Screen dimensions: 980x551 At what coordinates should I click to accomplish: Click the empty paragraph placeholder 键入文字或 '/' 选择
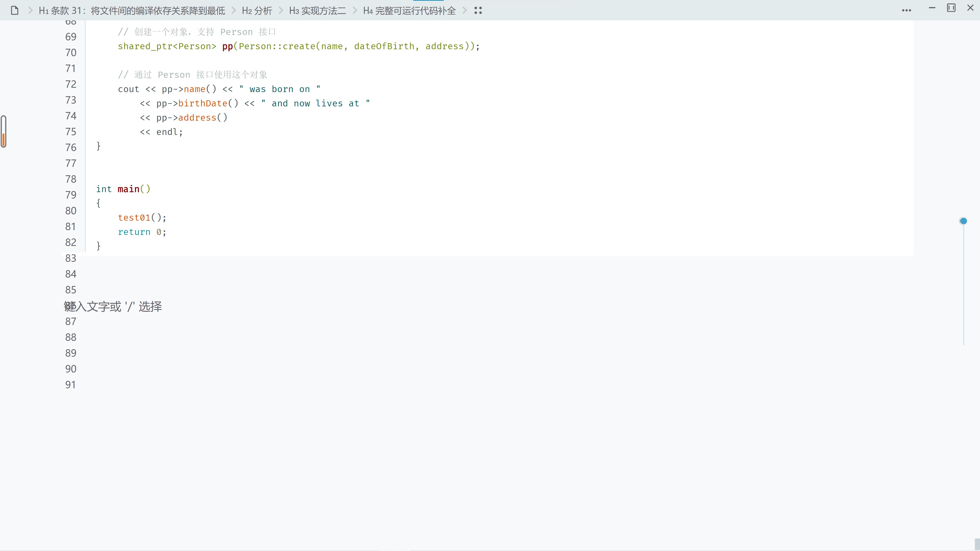click(113, 306)
